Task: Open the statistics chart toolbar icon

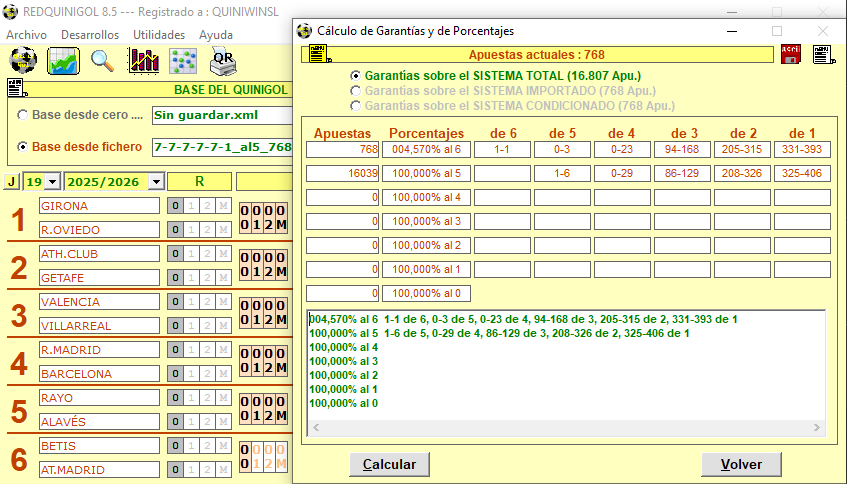Action: pyautogui.click(x=63, y=60)
